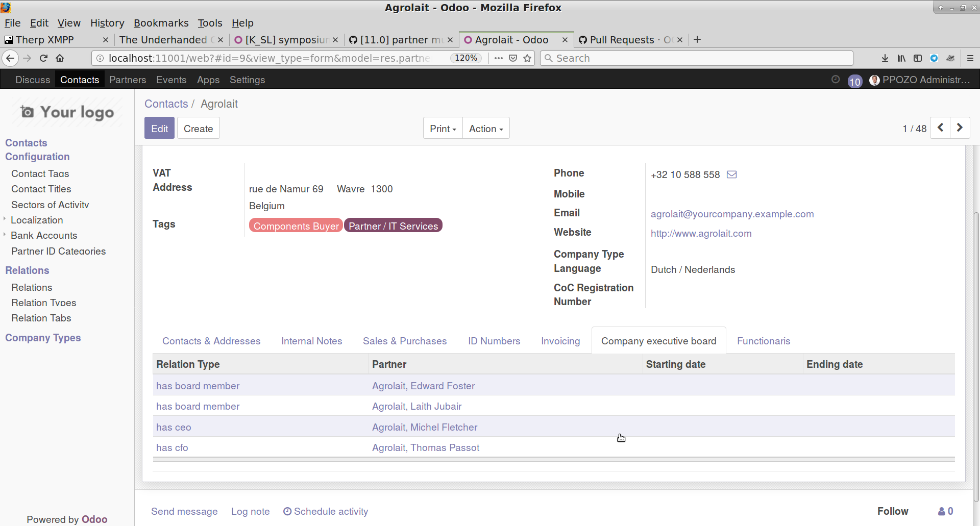
Task: Open the conversations badge showing 10
Action: (x=855, y=81)
